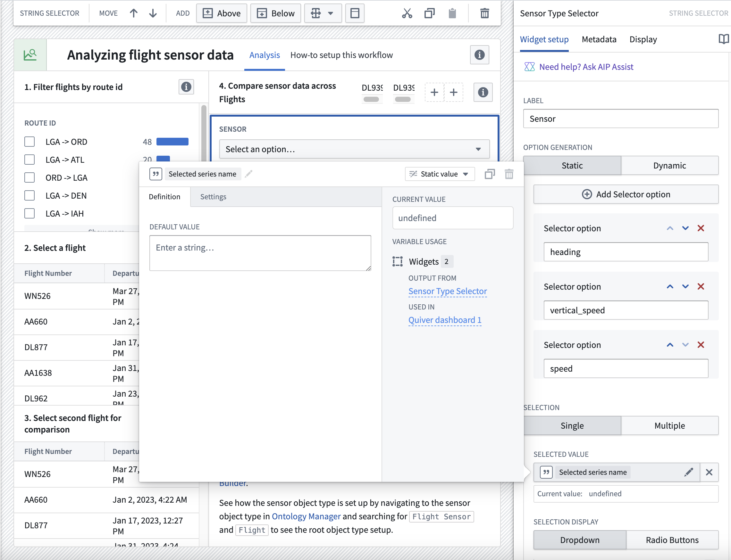Clear the Selected Value variable
The width and height of the screenshot is (731, 560).
point(709,472)
